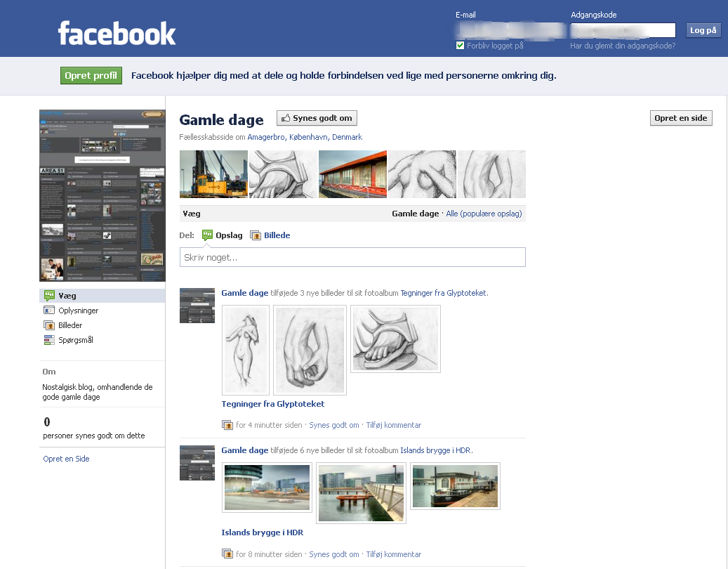The width and height of the screenshot is (728, 569).
Task: Click the 'for 4 minutter siden' timestamp
Action: 269,425
